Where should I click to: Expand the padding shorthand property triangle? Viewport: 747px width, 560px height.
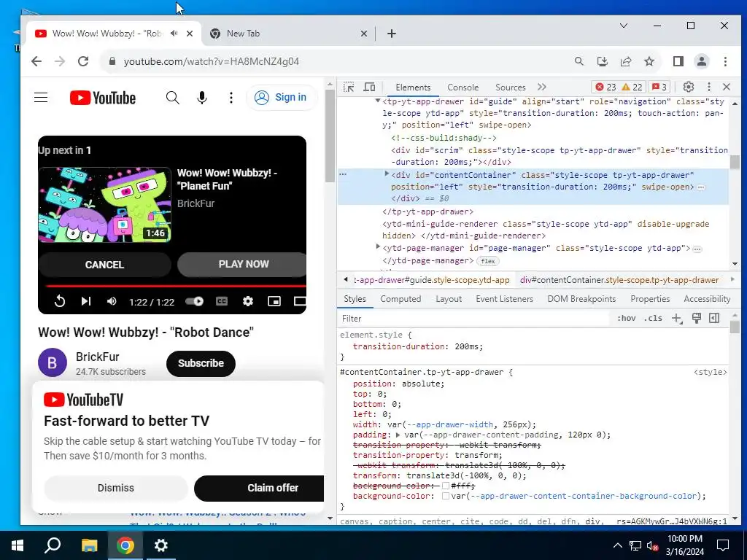[x=398, y=435]
